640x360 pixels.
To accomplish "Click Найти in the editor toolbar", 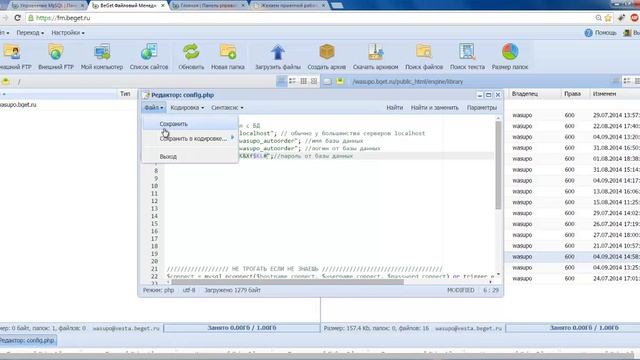I will click(x=394, y=107).
